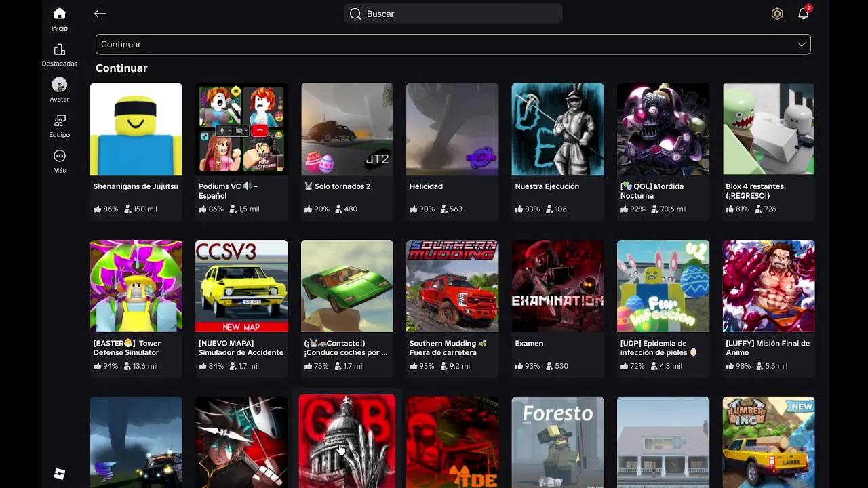Open Foresto game thumbnail

point(558,442)
